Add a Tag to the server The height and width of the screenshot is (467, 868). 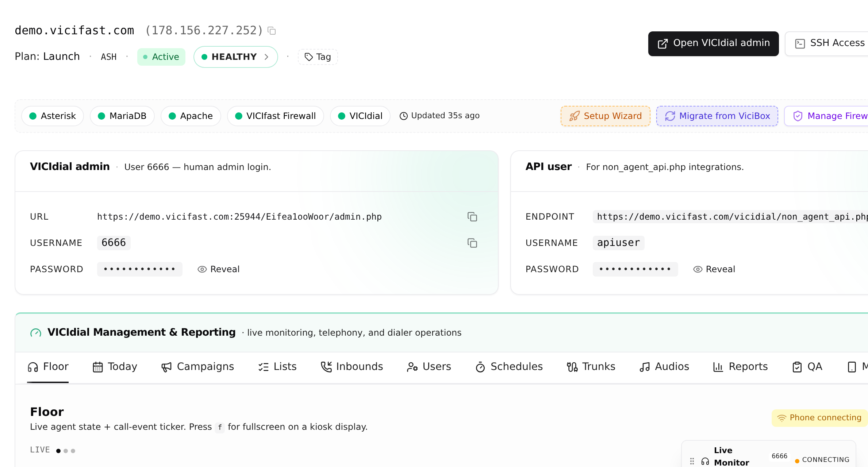(318, 57)
